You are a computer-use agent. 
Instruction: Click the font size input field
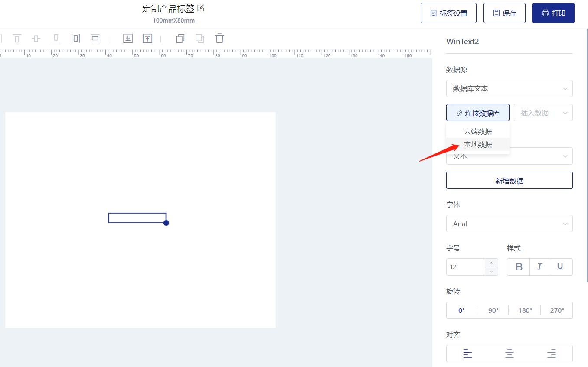pyautogui.click(x=466, y=267)
